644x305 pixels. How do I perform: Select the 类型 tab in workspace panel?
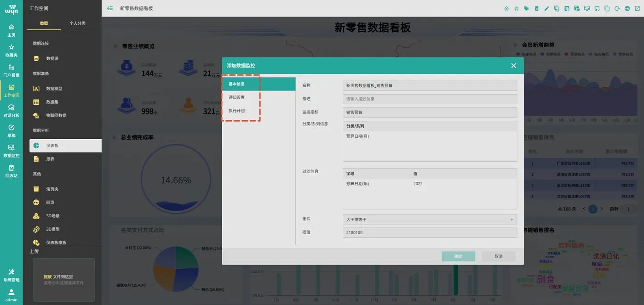point(44,23)
